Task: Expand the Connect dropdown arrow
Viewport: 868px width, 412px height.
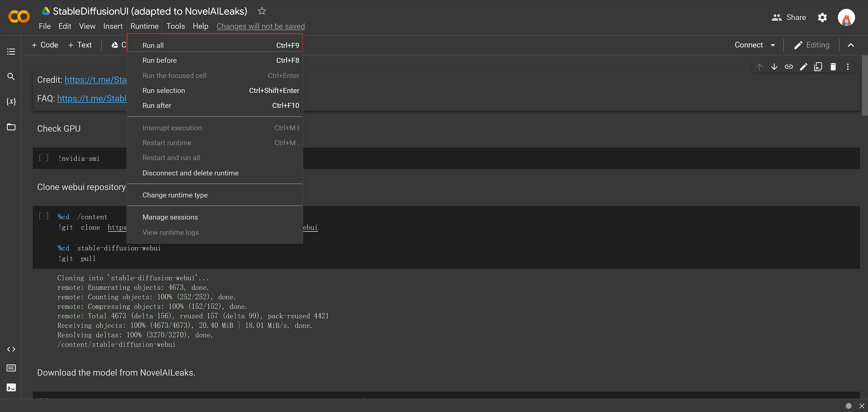Action: (x=773, y=45)
